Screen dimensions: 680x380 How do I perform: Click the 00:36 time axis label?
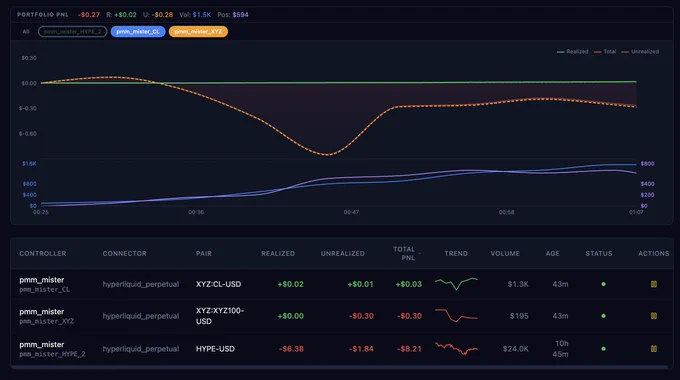point(196,212)
